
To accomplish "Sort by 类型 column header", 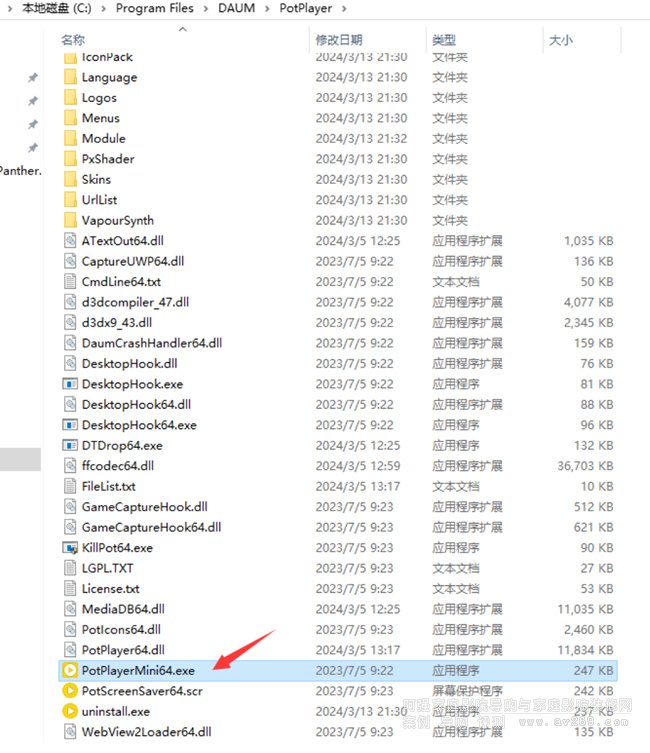I will point(444,40).
